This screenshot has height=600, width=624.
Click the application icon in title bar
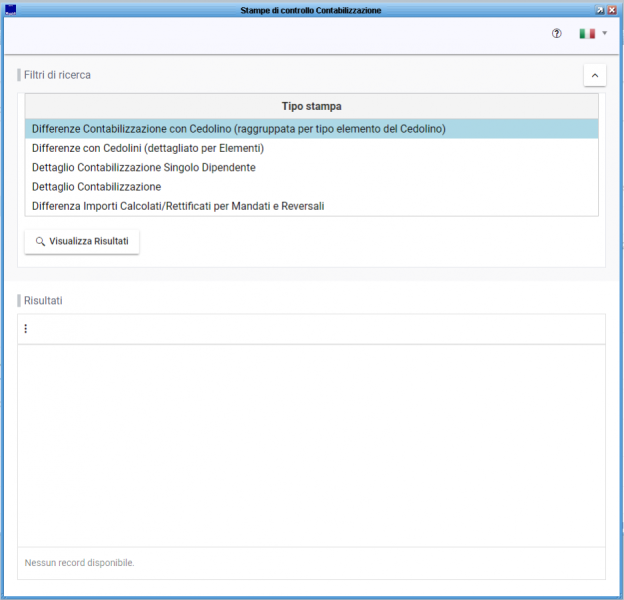coord(10,10)
